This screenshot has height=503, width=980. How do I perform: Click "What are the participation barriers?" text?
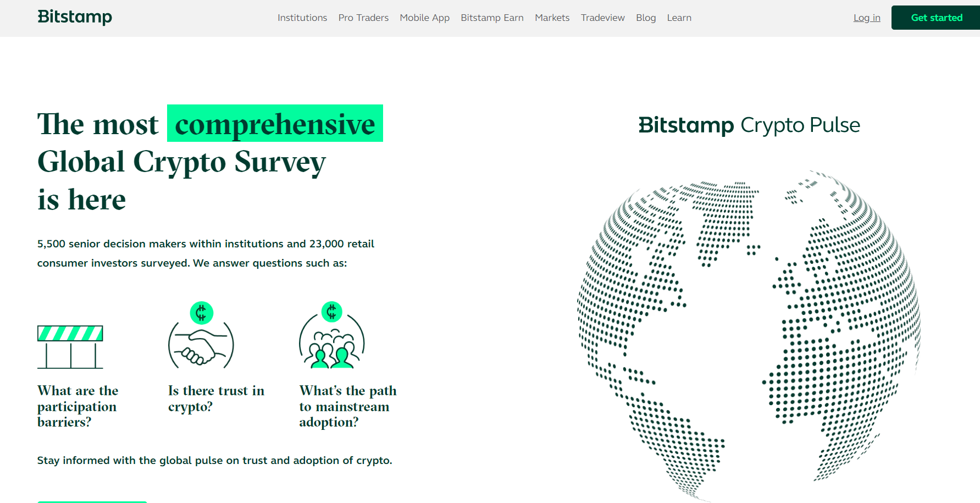pyautogui.click(x=78, y=406)
